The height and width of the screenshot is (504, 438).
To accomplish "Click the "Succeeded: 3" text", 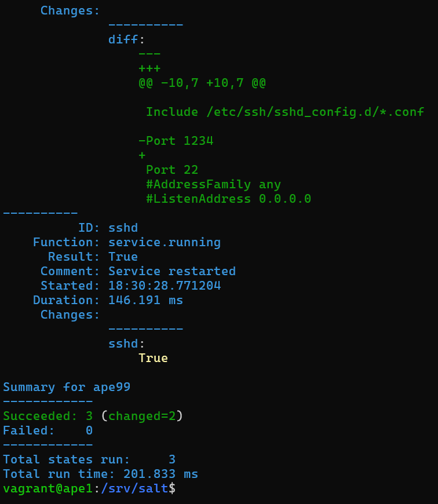I will (48, 416).
